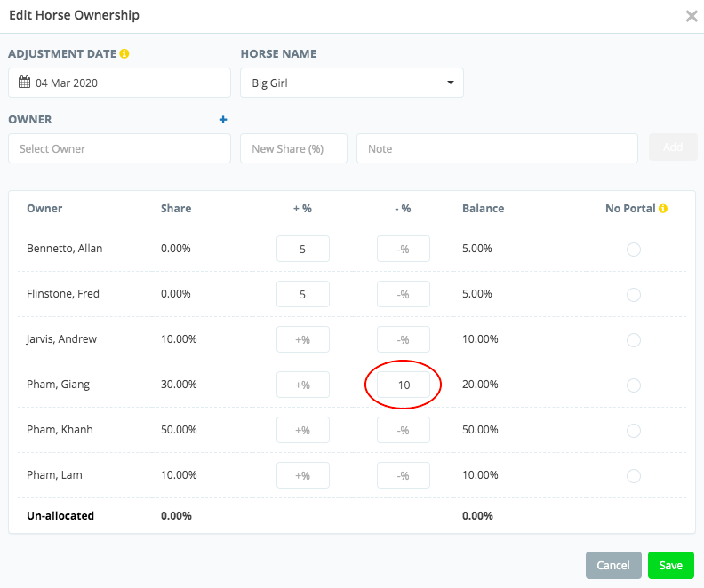The height and width of the screenshot is (588, 704).
Task: Close the Edit Horse Ownership dialog
Action: pyautogui.click(x=692, y=16)
